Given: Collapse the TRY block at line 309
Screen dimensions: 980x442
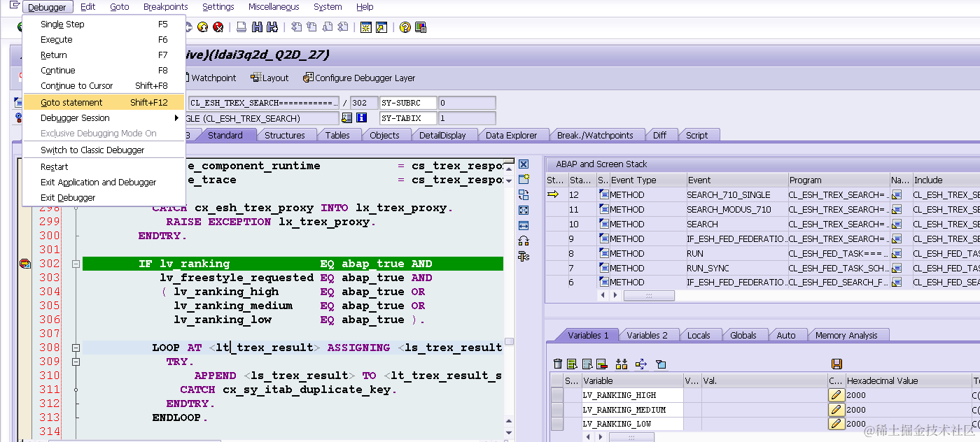Looking at the screenshot, I should 76,362.
